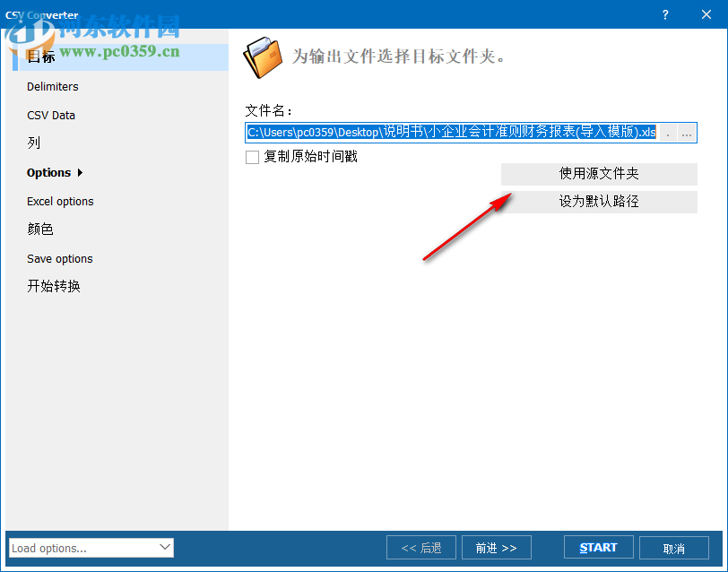Click the 取消 (Cancel) button
This screenshot has width=728, height=572.
tap(674, 547)
